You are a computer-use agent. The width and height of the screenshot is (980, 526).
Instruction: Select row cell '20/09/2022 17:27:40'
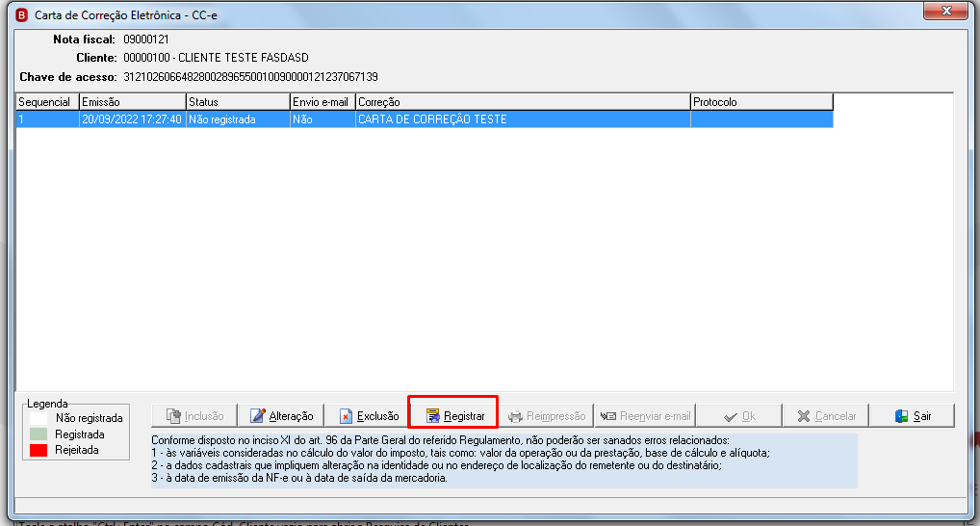[132, 119]
